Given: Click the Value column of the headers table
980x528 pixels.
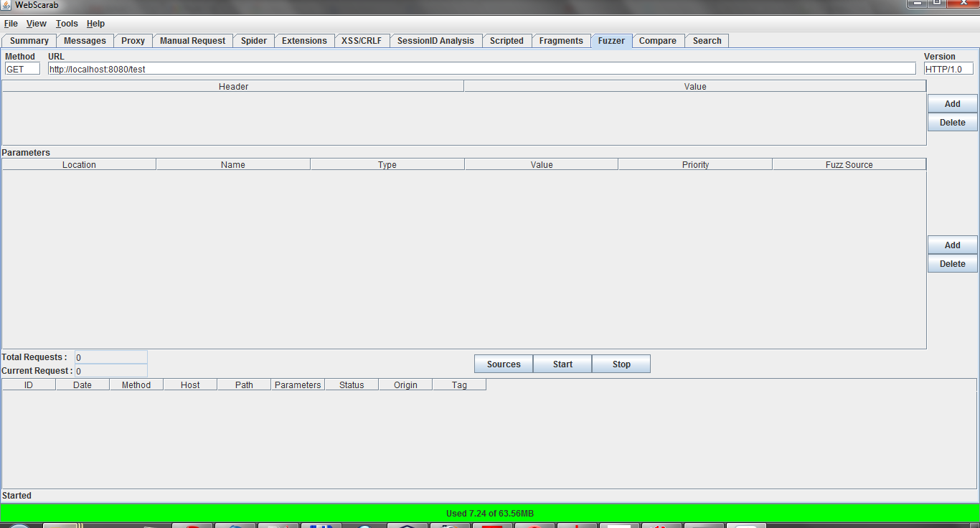Looking at the screenshot, I should coord(695,86).
